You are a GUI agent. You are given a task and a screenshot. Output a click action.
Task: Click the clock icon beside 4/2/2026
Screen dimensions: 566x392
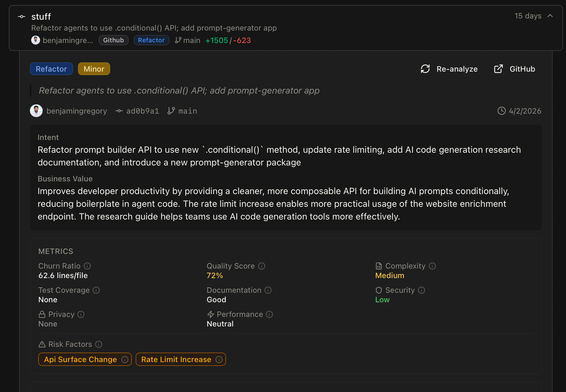(x=502, y=111)
